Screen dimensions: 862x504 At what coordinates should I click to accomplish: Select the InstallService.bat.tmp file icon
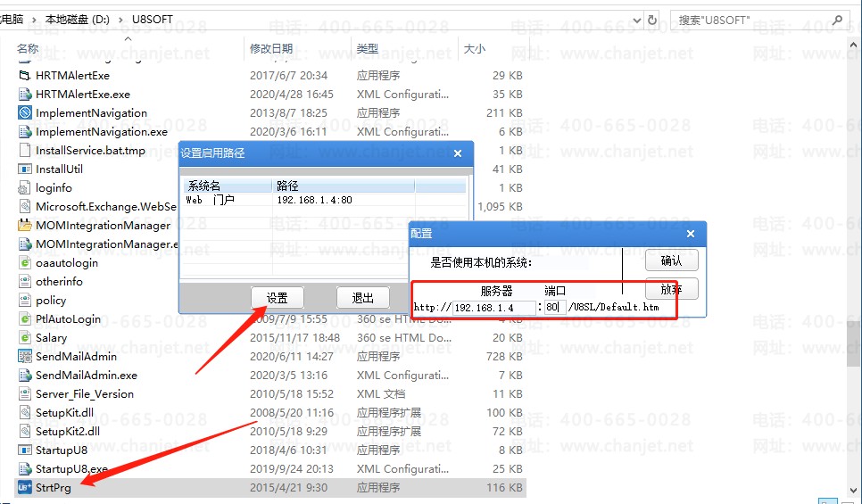[x=25, y=150]
